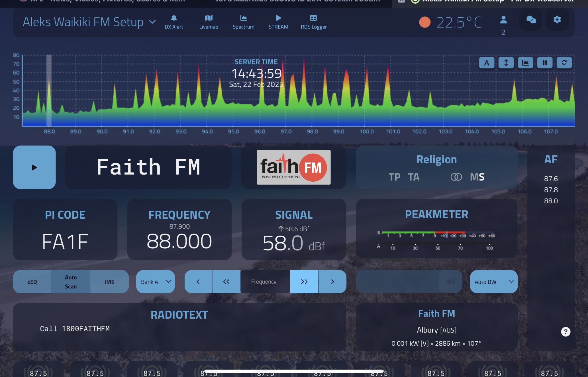Image resolution: width=588 pixels, height=377 pixels.
Task: Open the DX Alert bell icon
Action: click(x=174, y=22)
